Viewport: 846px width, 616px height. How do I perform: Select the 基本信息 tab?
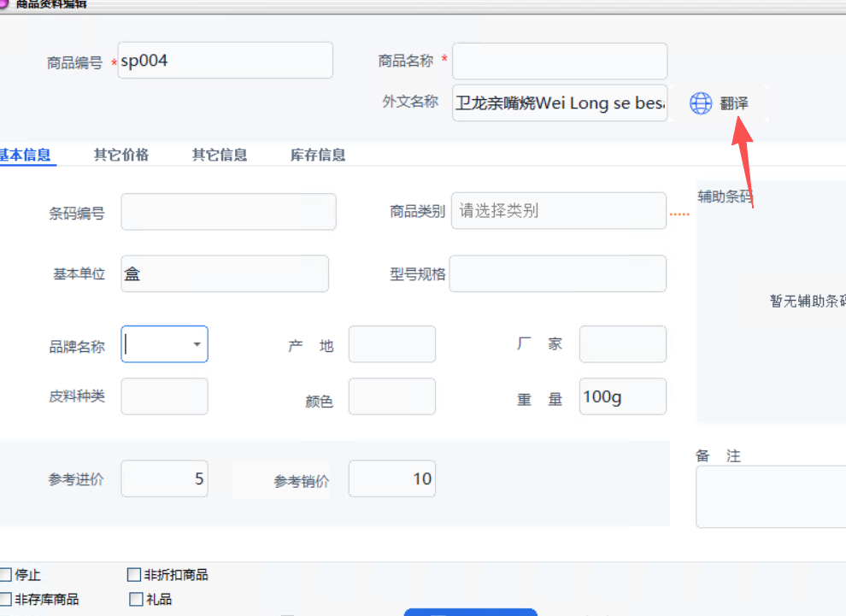point(26,155)
